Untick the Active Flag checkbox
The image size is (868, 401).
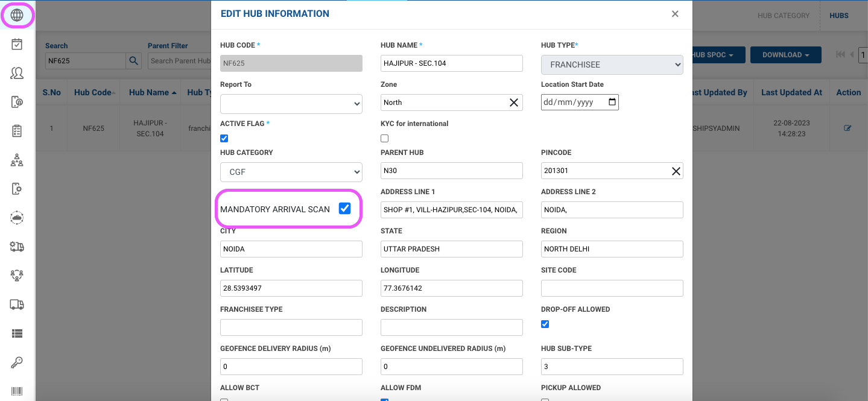tap(224, 138)
